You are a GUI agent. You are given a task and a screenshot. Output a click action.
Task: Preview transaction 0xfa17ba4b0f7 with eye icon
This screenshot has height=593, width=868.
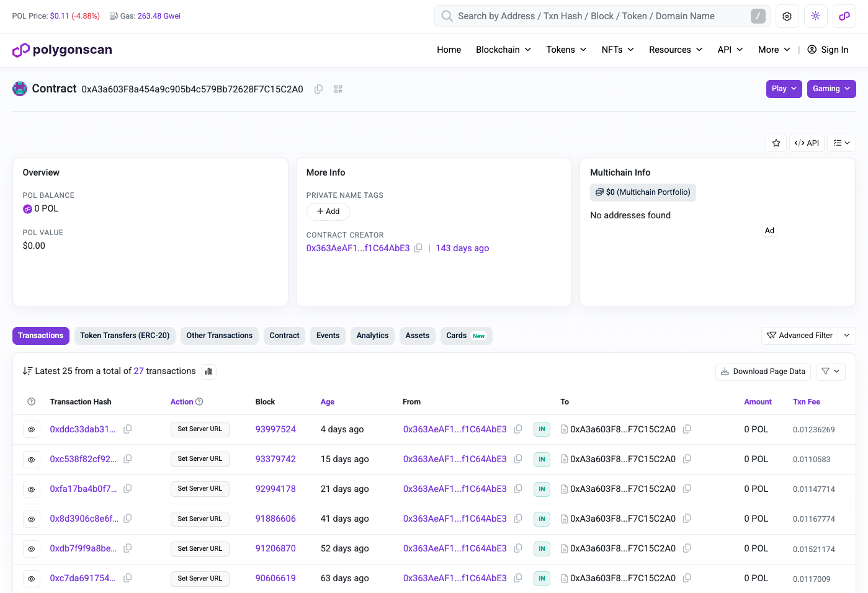[32, 489]
